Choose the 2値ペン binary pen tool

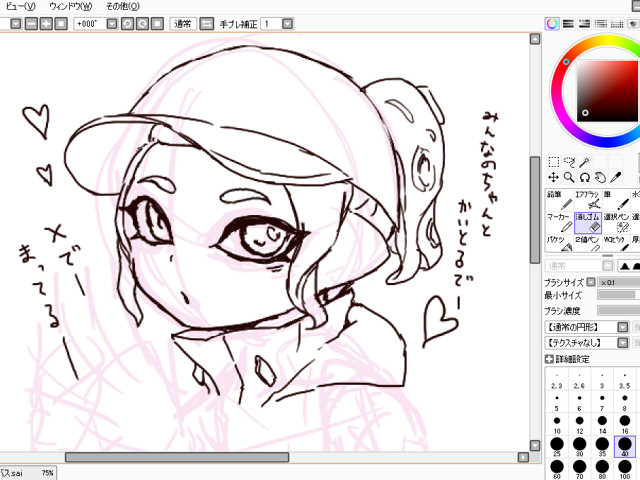tap(588, 243)
